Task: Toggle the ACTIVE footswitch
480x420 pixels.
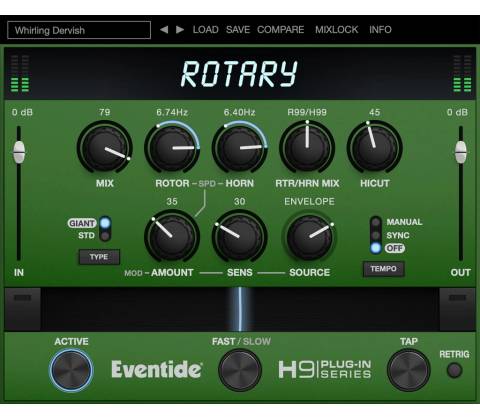Action: point(71,370)
